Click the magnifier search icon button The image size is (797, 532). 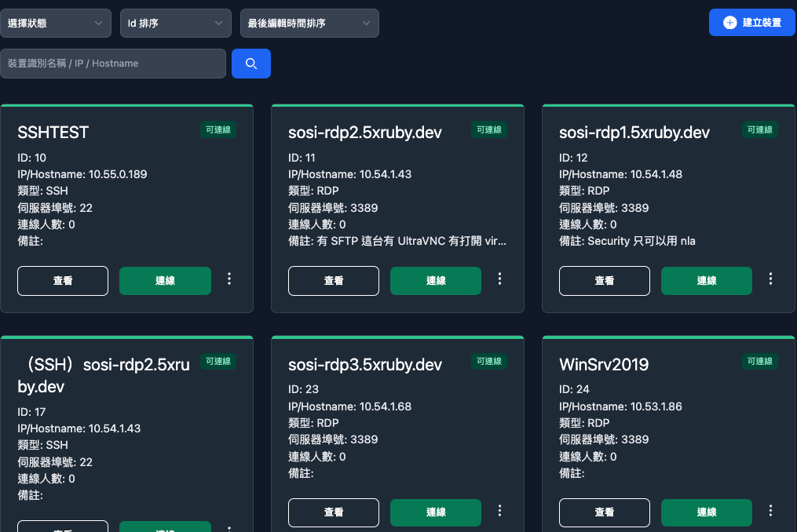pyautogui.click(x=251, y=64)
